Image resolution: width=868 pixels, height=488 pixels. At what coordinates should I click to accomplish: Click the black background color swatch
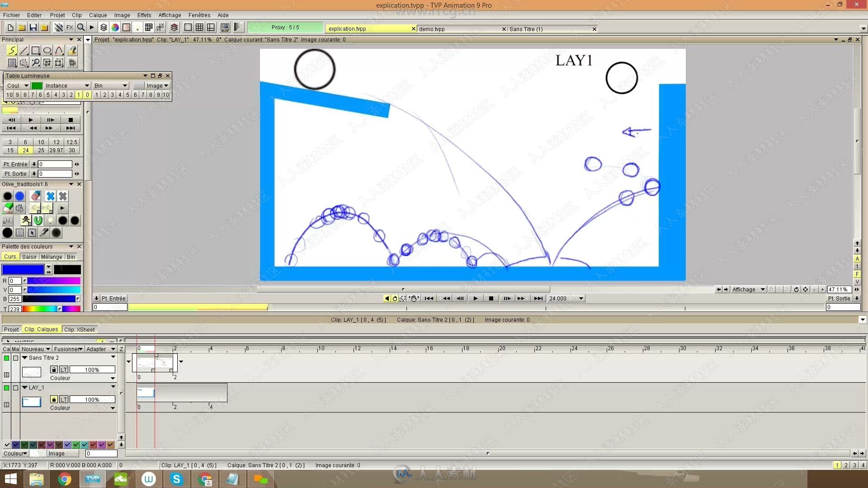coord(67,270)
